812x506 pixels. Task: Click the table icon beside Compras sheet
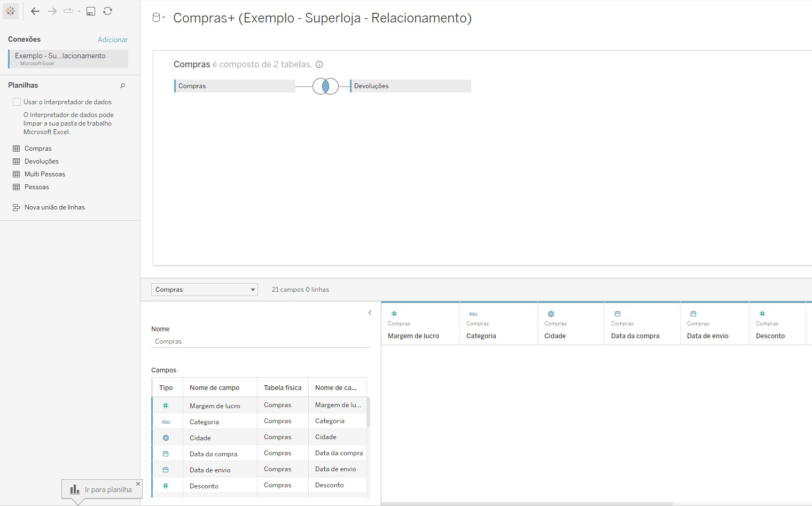pos(17,149)
